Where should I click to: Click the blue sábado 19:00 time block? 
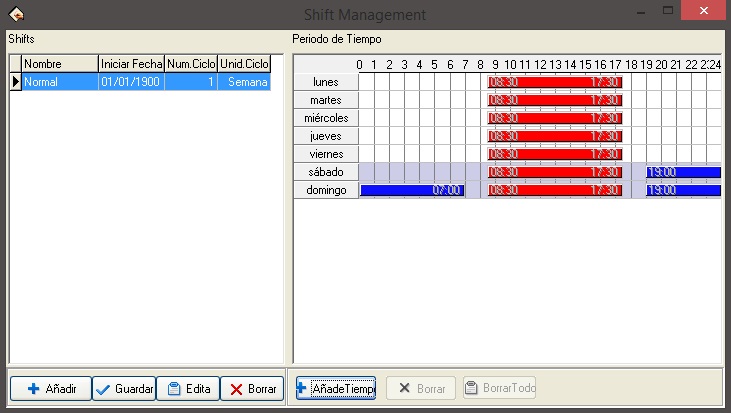tap(683, 172)
